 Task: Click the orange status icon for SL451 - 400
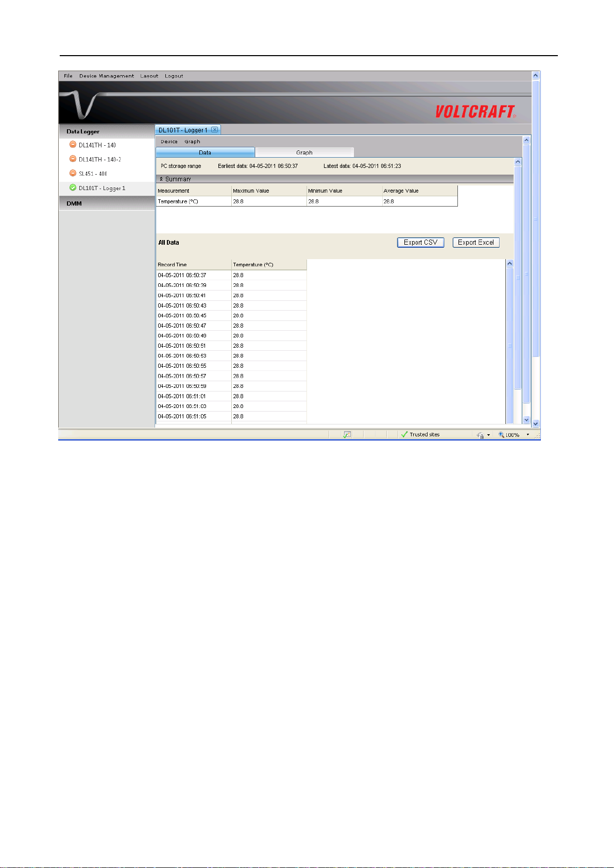tap(73, 174)
